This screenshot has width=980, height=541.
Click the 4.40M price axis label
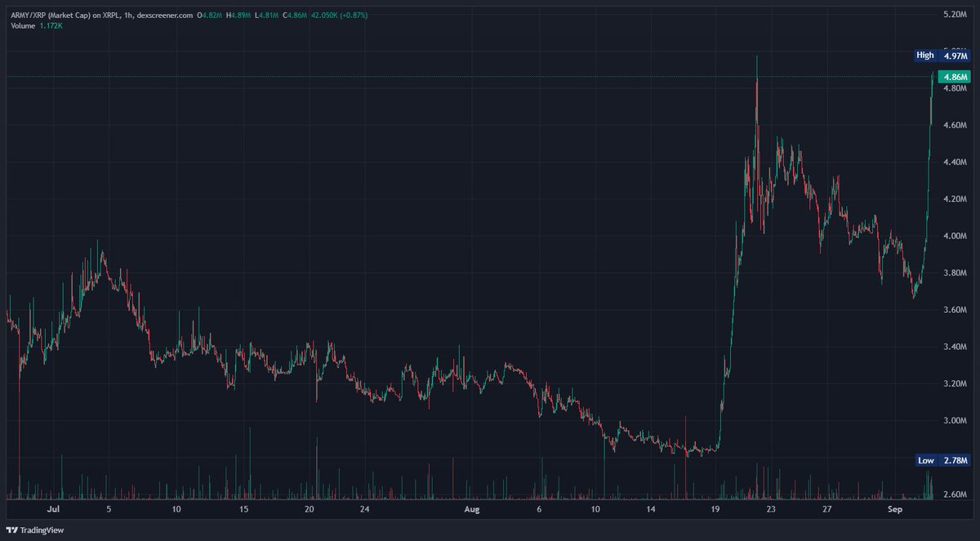point(955,163)
